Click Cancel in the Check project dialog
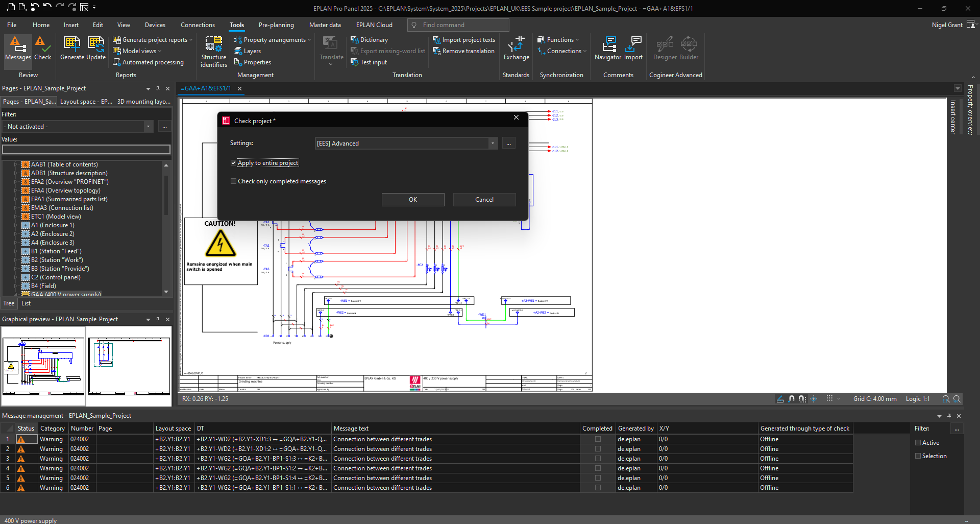Image resolution: width=980 pixels, height=524 pixels. coord(484,199)
